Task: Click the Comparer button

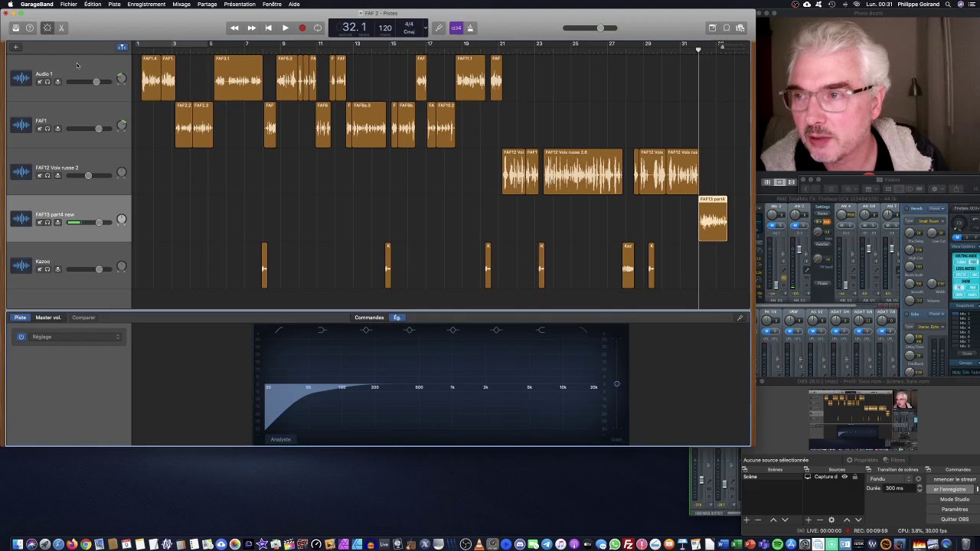Action: [83, 318]
